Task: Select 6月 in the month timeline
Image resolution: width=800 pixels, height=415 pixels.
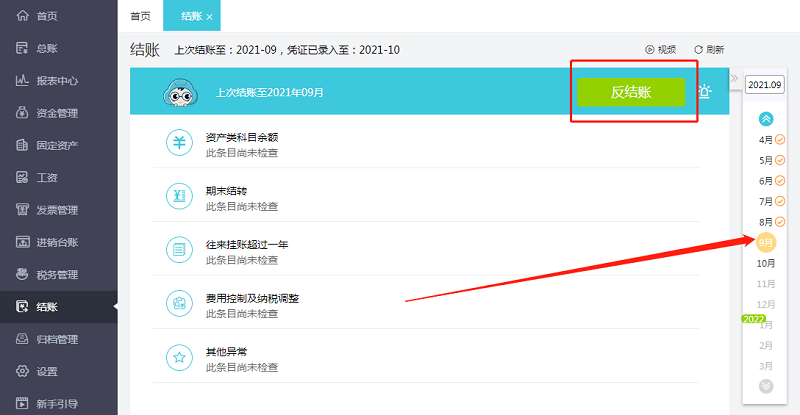Action: tap(765, 181)
